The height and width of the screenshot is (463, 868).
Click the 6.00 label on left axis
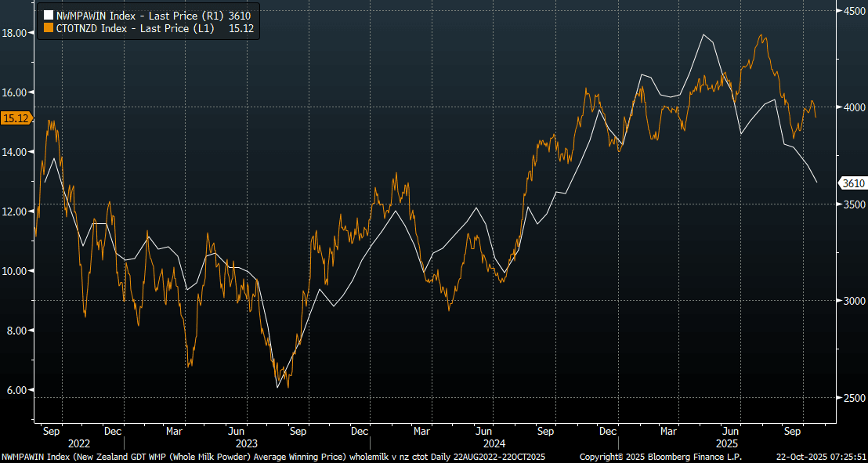tap(16, 390)
